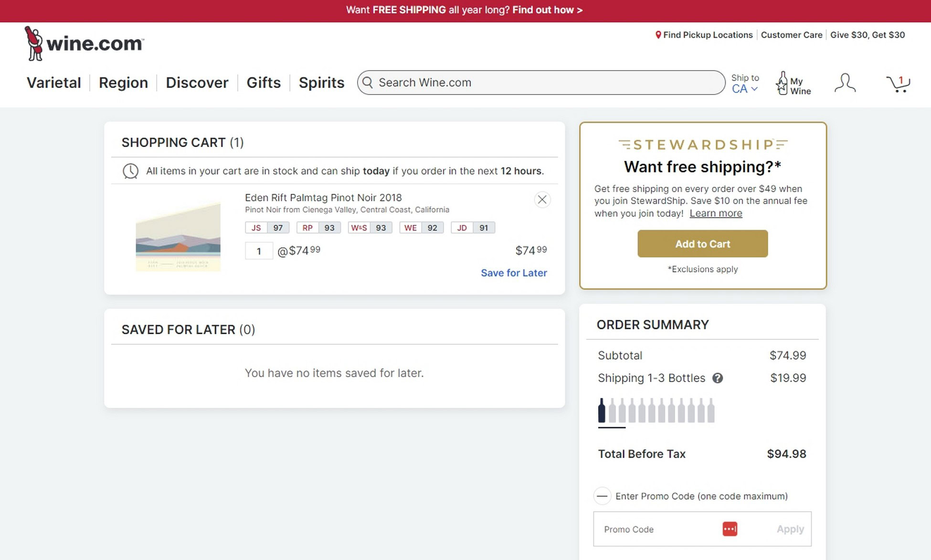
Task: Click the Add to Cart Stewardship button
Action: [x=703, y=243]
